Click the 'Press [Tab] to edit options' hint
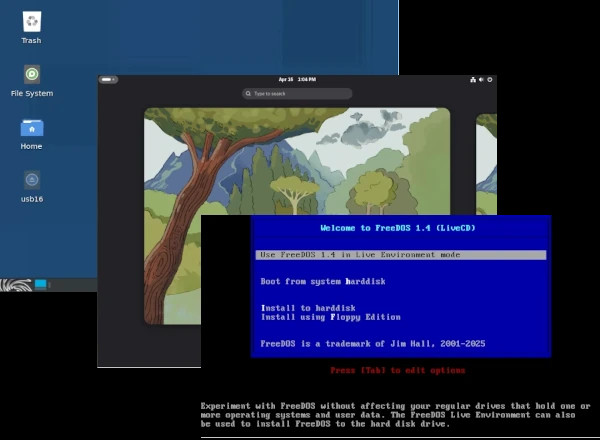This screenshot has height=440, width=600. (398, 370)
